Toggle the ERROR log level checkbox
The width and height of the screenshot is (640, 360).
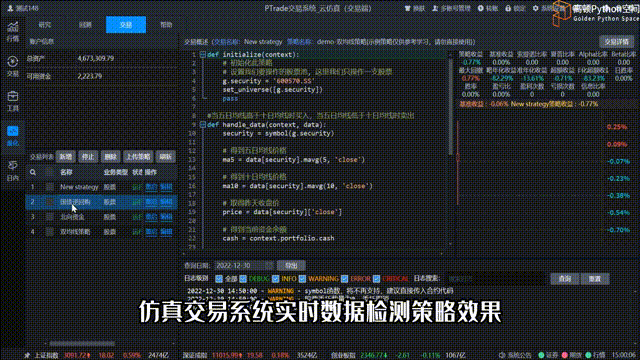point(344,279)
